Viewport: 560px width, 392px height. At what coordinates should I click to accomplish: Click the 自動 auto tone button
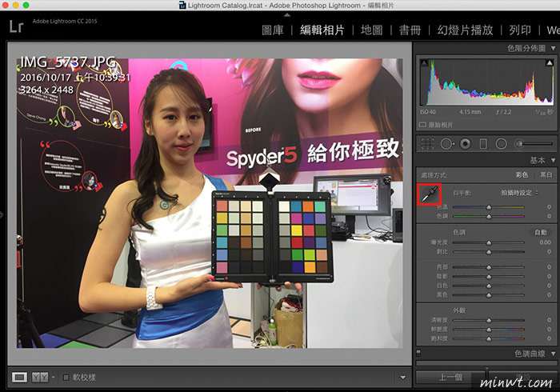pyautogui.click(x=541, y=233)
